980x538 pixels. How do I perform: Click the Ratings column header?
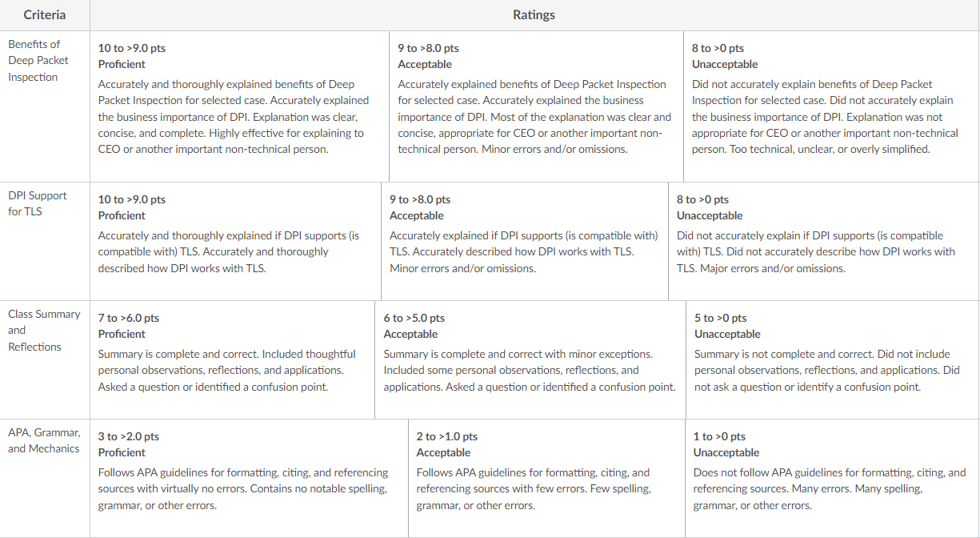(534, 15)
